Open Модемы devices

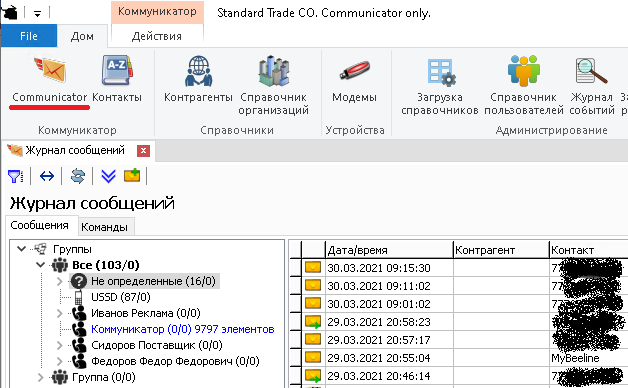coord(354,80)
